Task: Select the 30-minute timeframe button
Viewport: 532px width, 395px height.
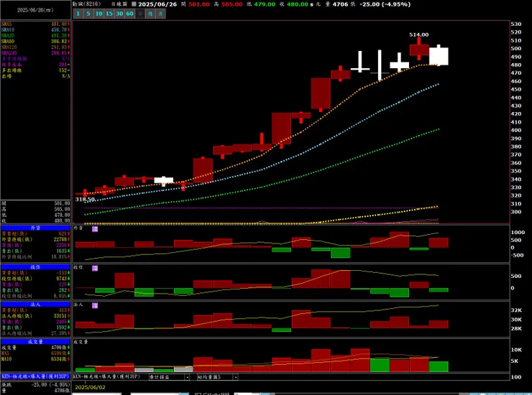Action: point(119,14)
